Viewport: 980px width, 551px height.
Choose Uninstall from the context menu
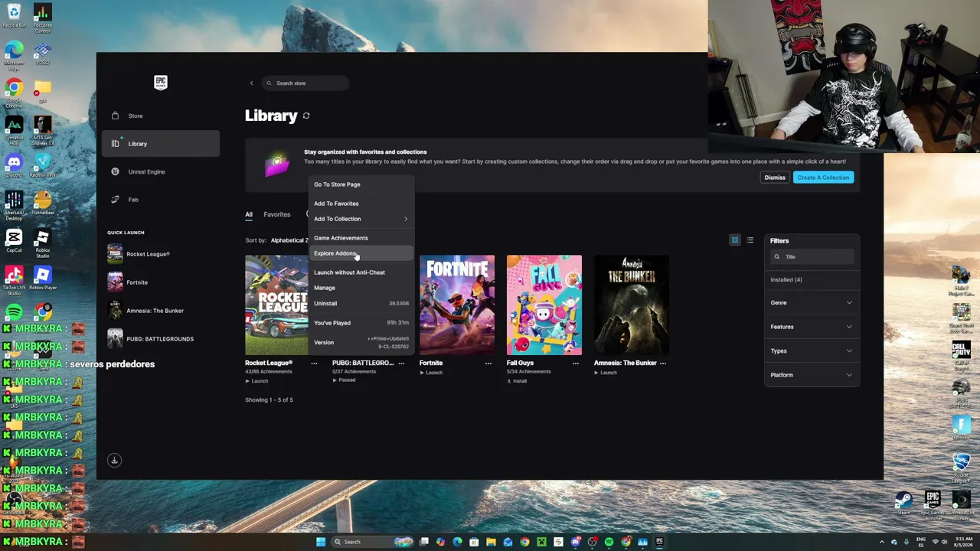point(361,303)
